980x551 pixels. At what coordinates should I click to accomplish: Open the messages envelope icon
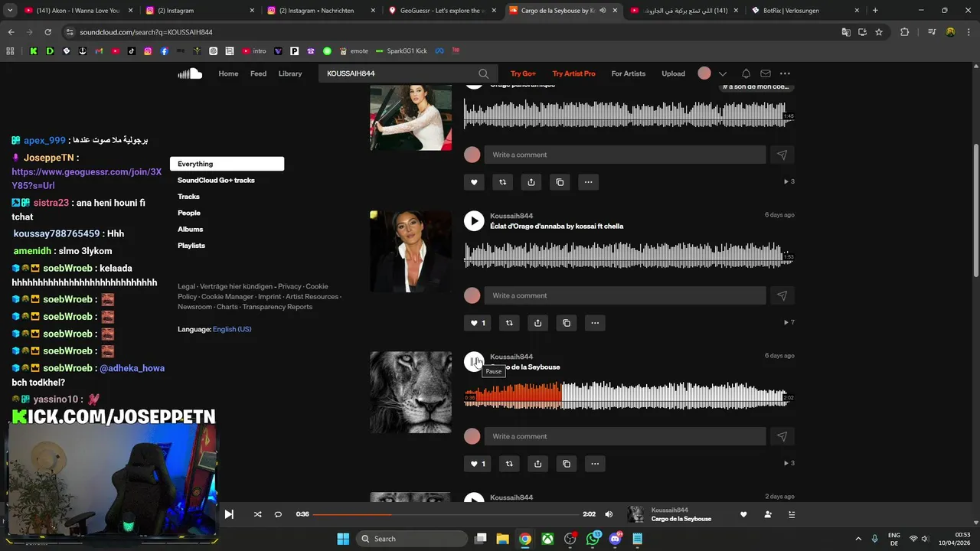(765, 73)
